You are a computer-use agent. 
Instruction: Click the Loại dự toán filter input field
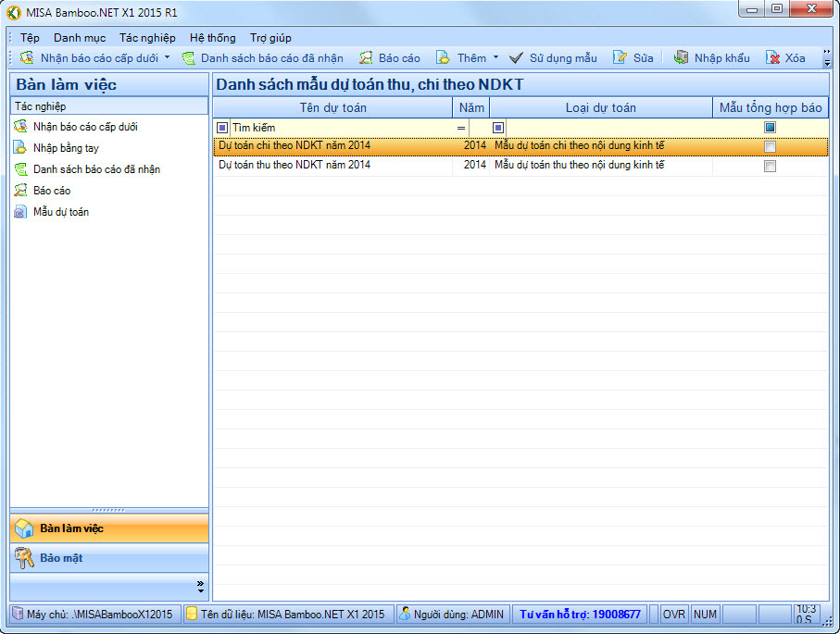tap(608, 128)
